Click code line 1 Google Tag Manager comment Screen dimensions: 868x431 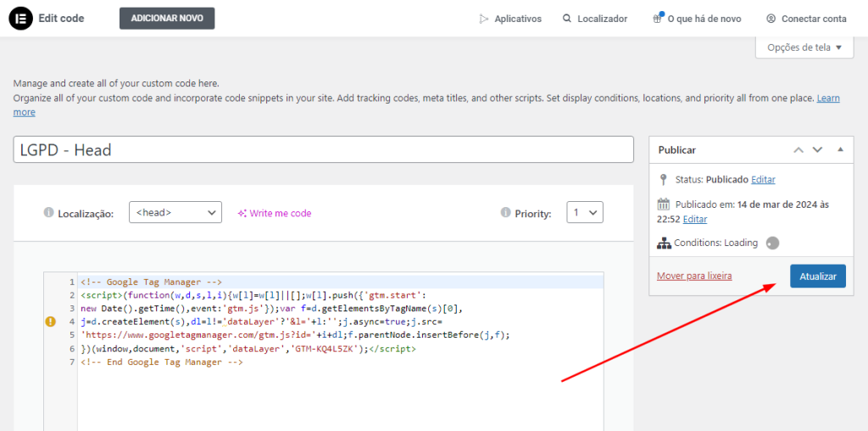151,281
